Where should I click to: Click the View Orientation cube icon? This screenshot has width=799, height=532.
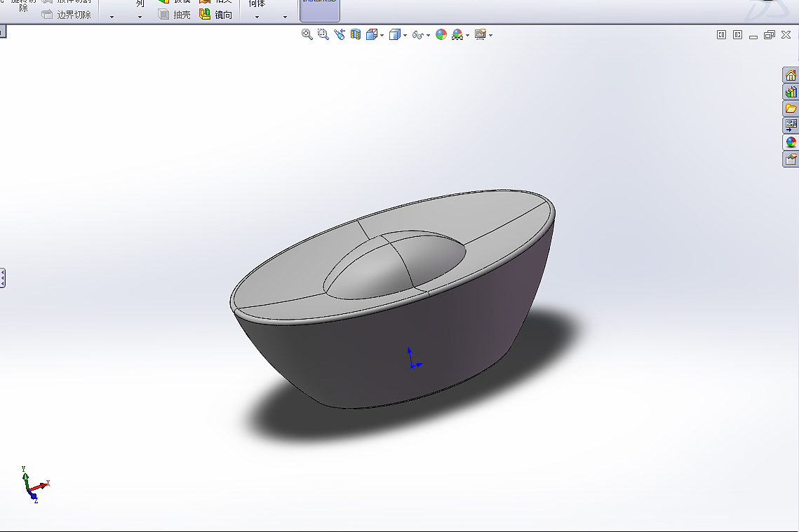(x=372, y=34)
